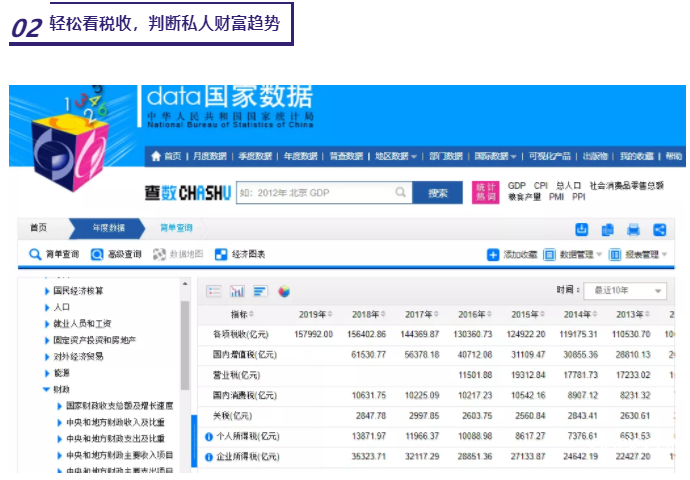Image resolution: width=690 pixels, height=480 pixels.
Task: Open 中央和地方财政主要收入项目 item
Action: pos(120,455)
